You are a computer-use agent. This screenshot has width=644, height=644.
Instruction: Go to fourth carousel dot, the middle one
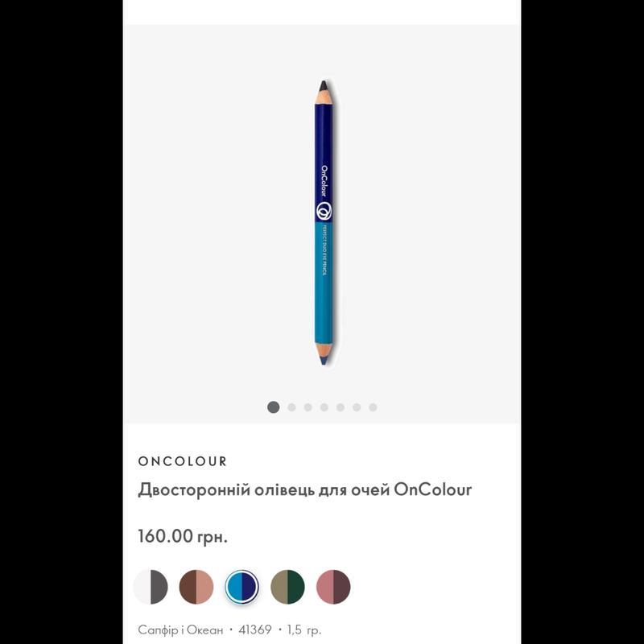click(x=324, y=407)
